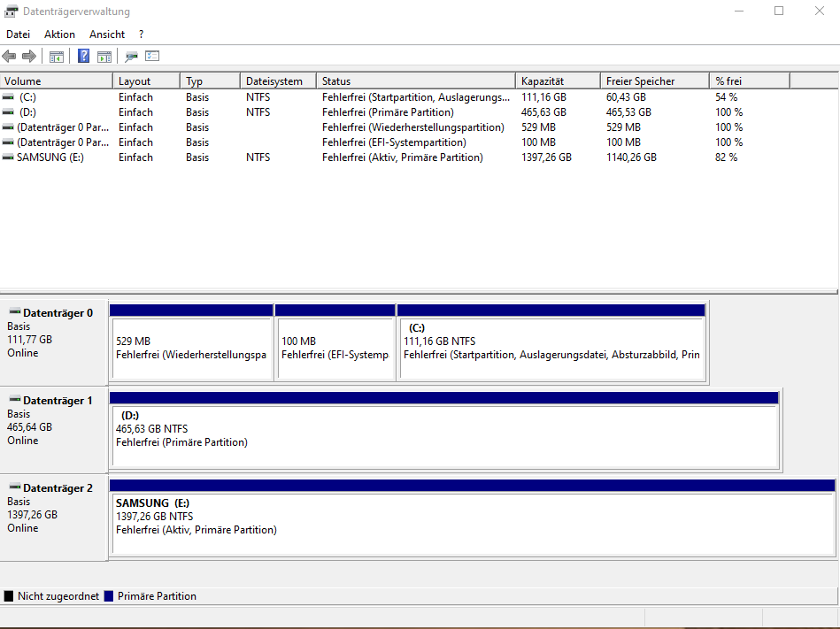Select the (D:) volume row
Viewport: 840px width, 629px height.
[x=395, y=112]
